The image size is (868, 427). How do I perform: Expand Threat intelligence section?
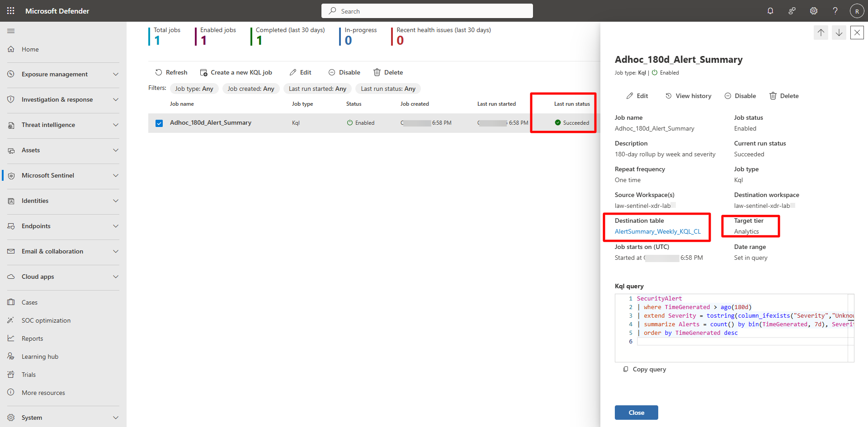click(x=63, y=125)
